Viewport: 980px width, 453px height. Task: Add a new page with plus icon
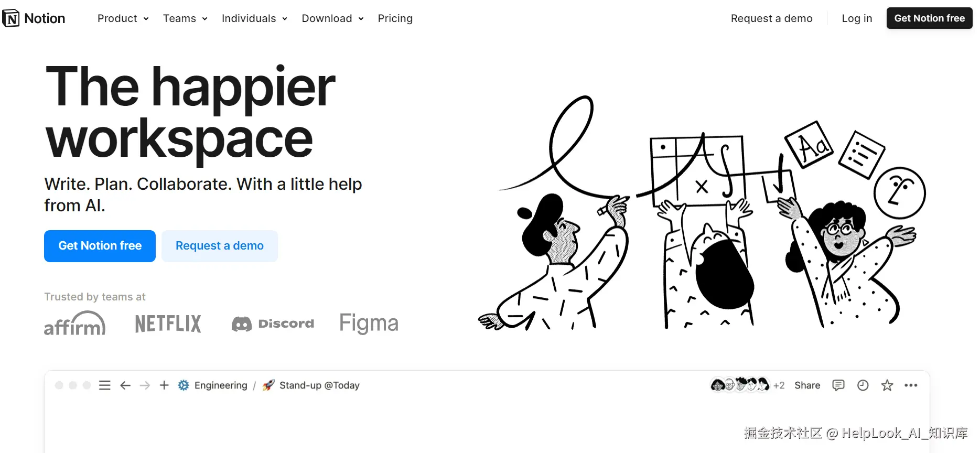click(164, 385)
